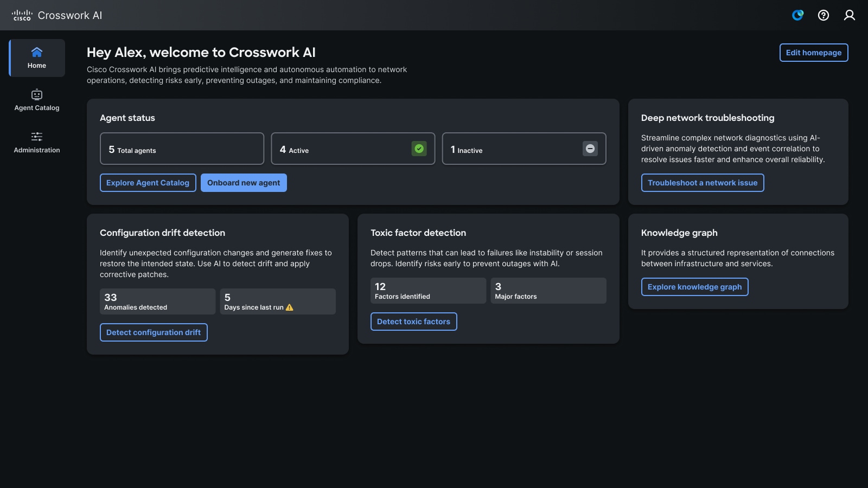Click the Crosswork AI title in the header
Screen dimensions: 868x488
point(70,15)
